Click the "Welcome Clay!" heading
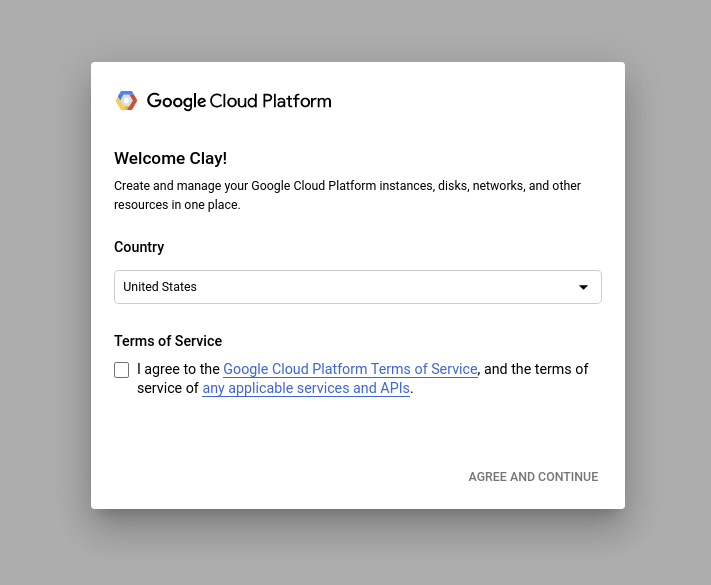 pyautogui.click(x=170, y=158)
